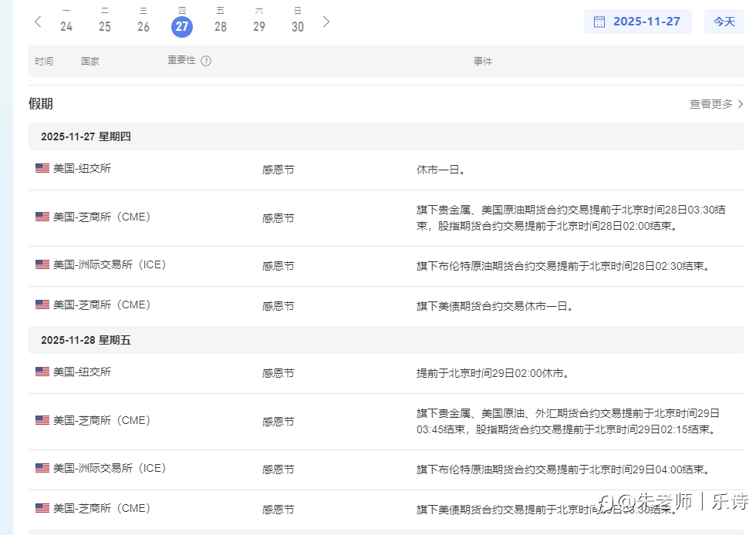Switch to Sunday 30 in week bar
Screen dimensions: 756x535
coord(298,26)
